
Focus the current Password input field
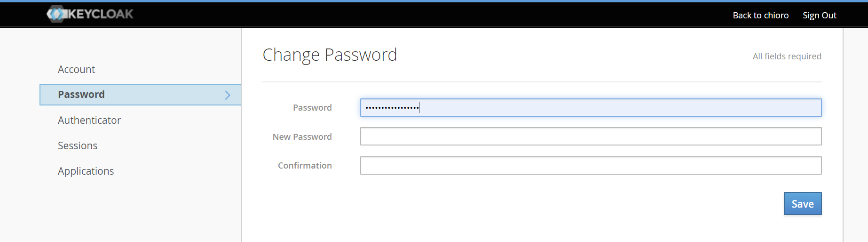pos(591,108)
